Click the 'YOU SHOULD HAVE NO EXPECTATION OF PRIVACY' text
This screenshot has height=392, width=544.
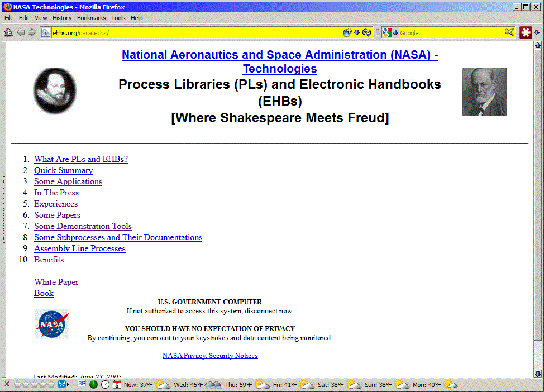coord(210,329)
